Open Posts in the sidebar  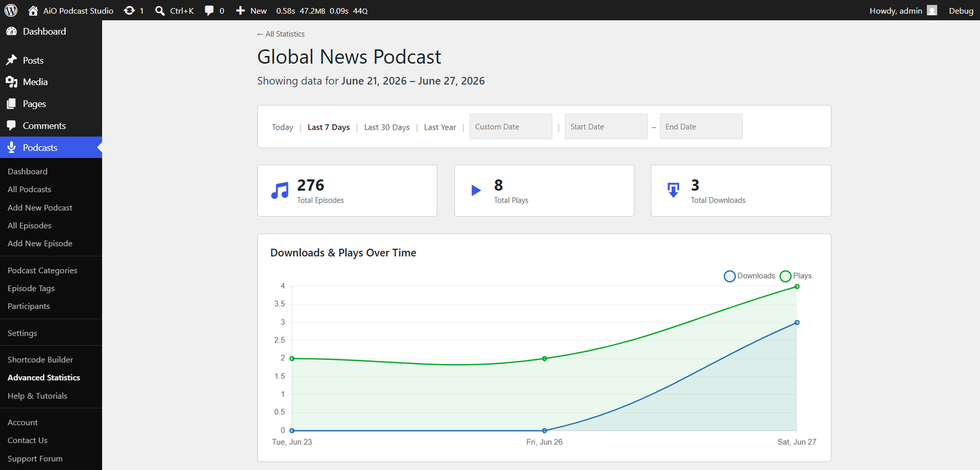click(x=33, y=61)
